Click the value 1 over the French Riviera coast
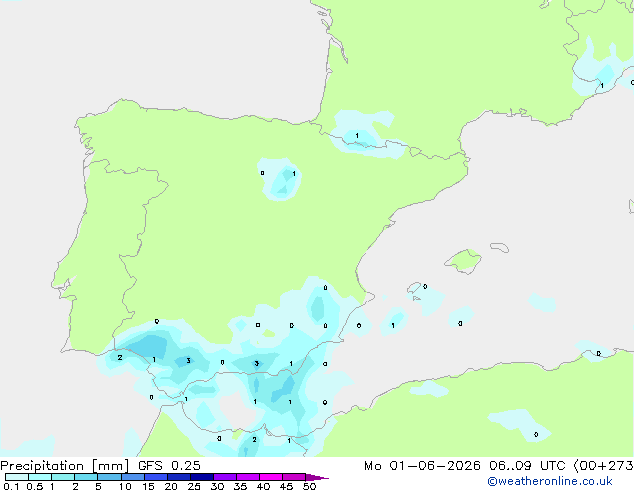 (x=602, y=86)
